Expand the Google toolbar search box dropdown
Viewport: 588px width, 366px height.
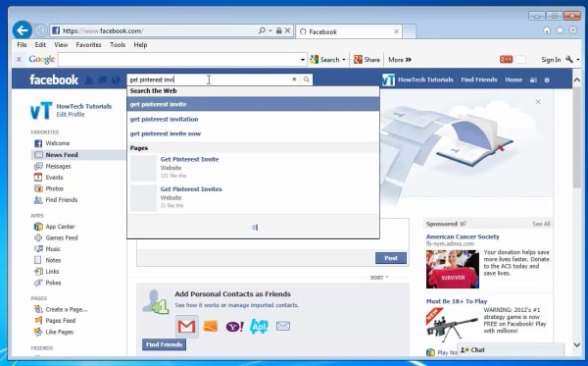[x=303, y=60]
